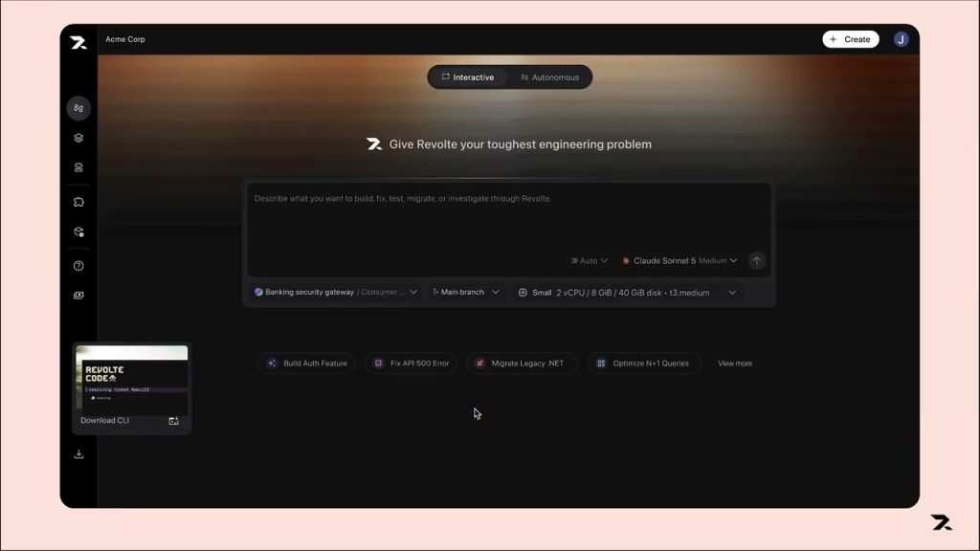This screenshot has height=551, width=980.
Task: Click the Download CLI label
Action: pos(104,421)
